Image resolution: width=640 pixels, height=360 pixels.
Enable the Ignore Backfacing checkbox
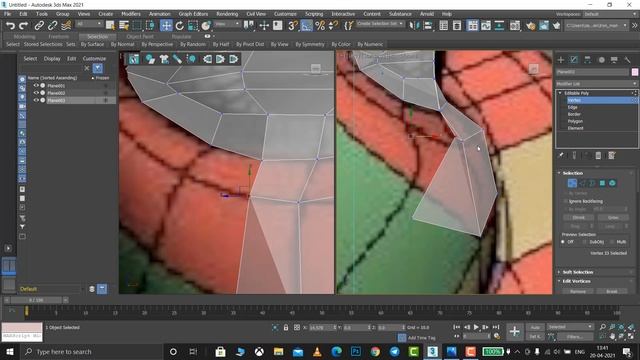coord(566,201)
